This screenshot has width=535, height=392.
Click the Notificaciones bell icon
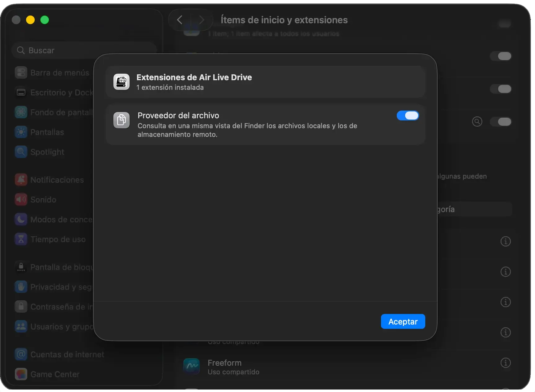21,180
